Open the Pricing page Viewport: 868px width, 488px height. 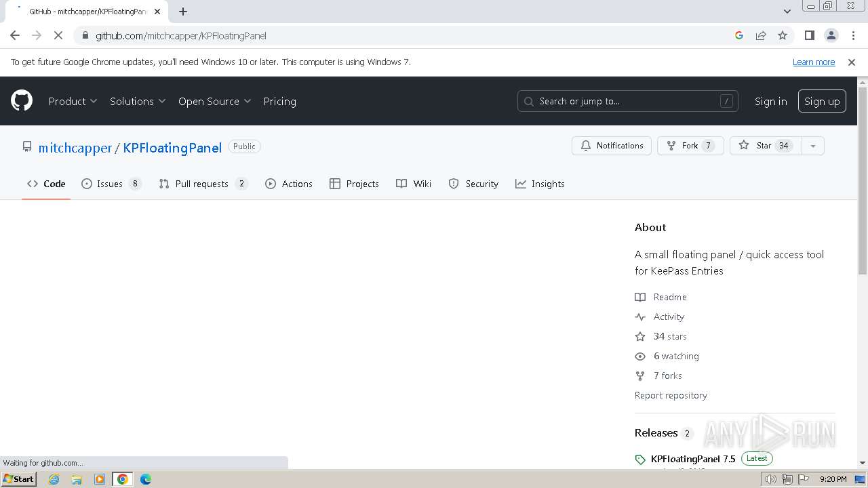279,101
